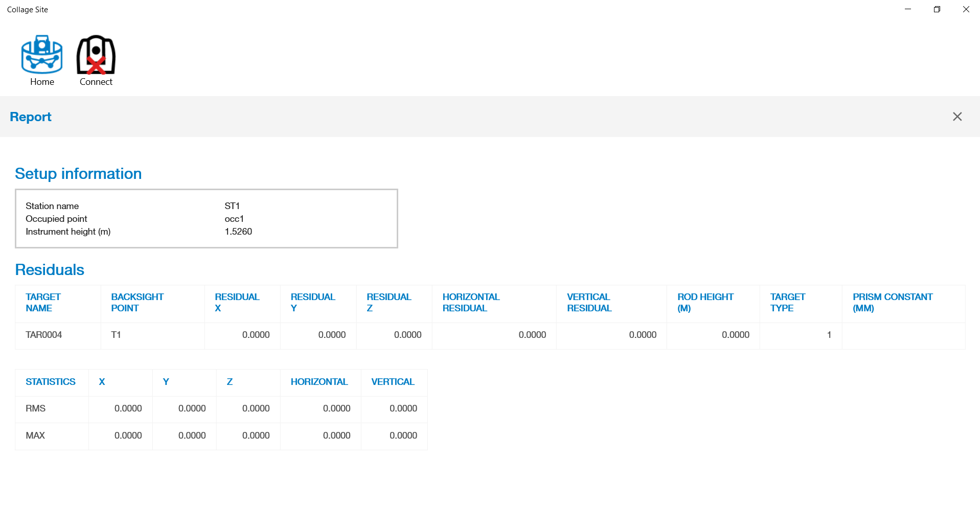Close the Collage Site window

click(966, 9)
